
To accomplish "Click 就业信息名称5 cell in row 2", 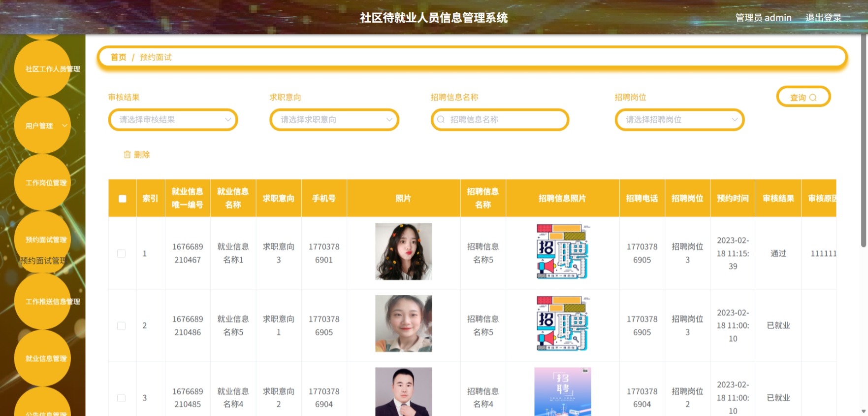I will pyautogui.click(x=233, y=326).
